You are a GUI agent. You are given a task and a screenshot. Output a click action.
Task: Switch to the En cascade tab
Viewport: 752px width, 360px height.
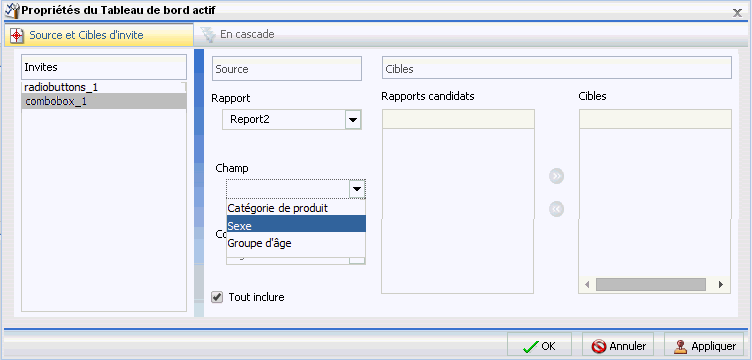pyautogui.click(x=238, y=35)
